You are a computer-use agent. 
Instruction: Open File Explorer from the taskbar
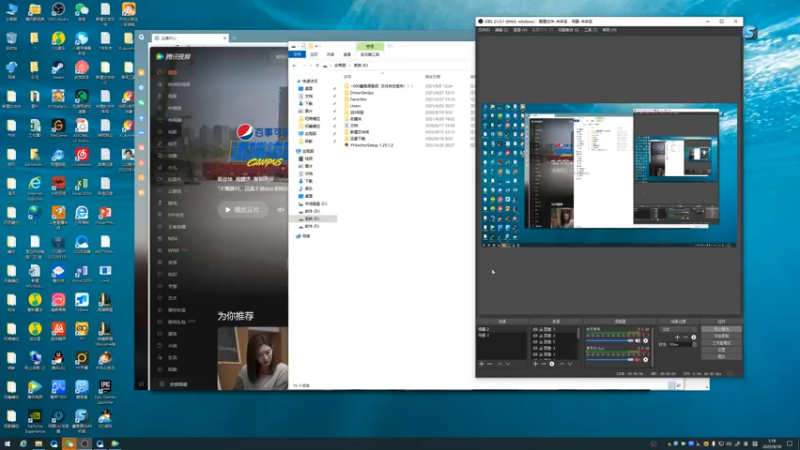point(38,444)
